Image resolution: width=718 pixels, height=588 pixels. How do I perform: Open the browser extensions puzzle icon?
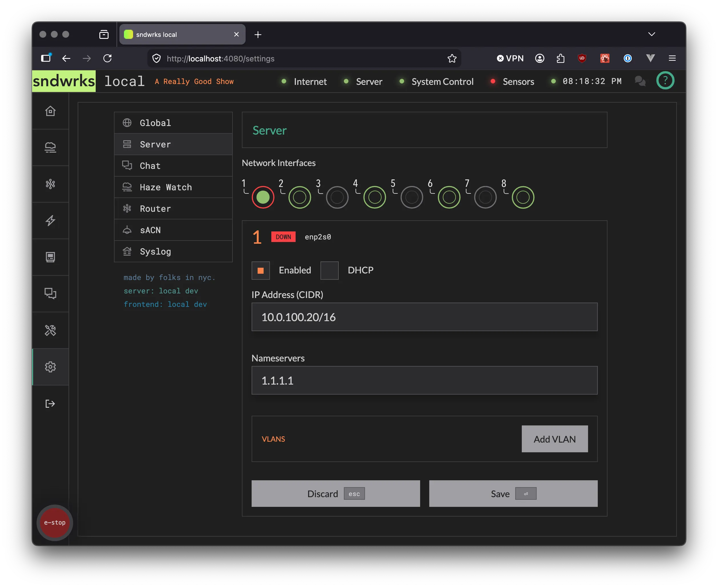(561, 59)
